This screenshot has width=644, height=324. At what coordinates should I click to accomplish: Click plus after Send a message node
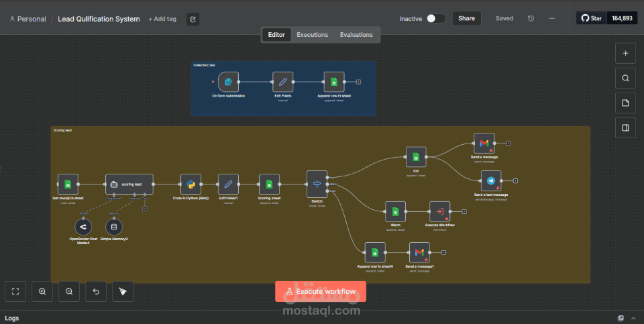(x=508, y=144)
